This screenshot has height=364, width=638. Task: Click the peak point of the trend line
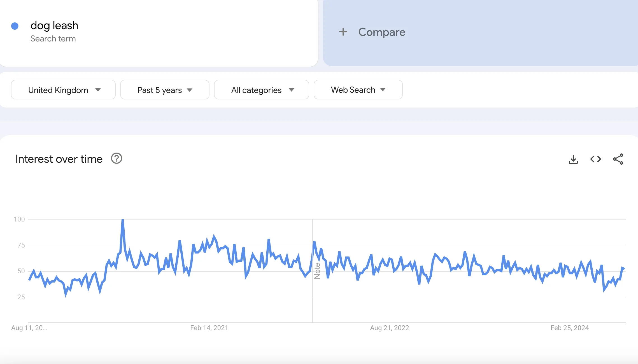coord(123,220)
